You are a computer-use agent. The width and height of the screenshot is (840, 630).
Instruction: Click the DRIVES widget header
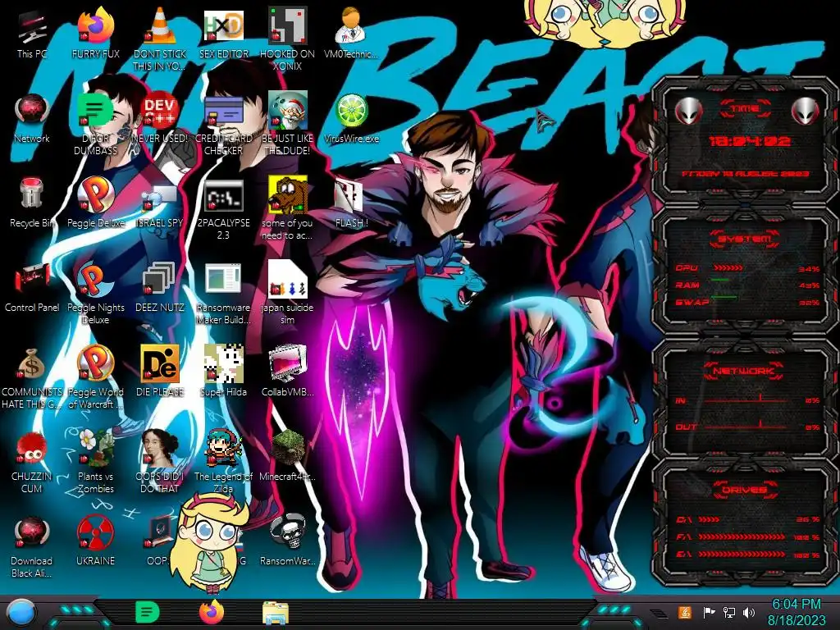point(744,490)
